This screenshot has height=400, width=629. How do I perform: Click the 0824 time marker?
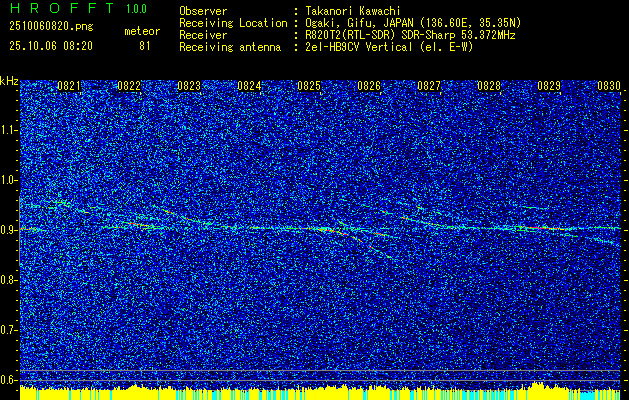coord(249,86)
